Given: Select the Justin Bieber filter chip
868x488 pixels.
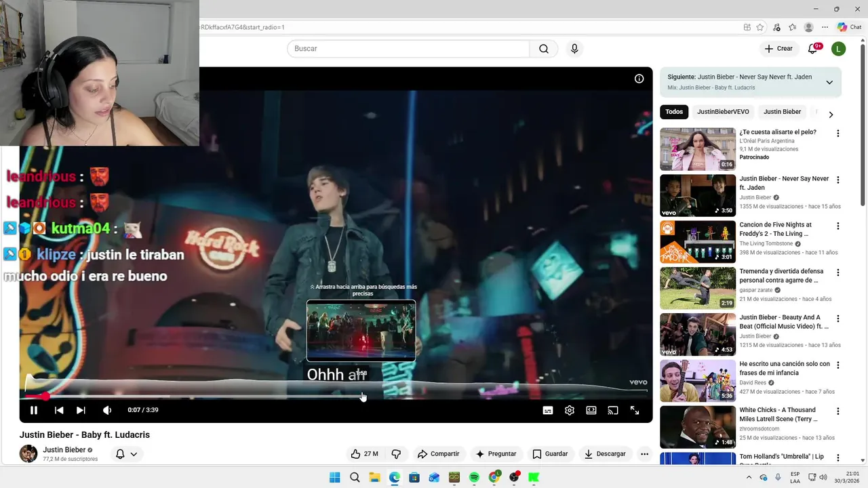Looking at the screenshot, I should [782, 112].
